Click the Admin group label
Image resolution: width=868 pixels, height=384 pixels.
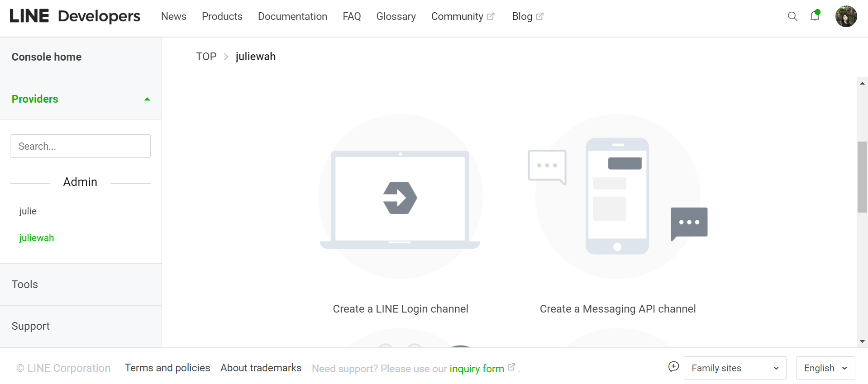[80, 182]
